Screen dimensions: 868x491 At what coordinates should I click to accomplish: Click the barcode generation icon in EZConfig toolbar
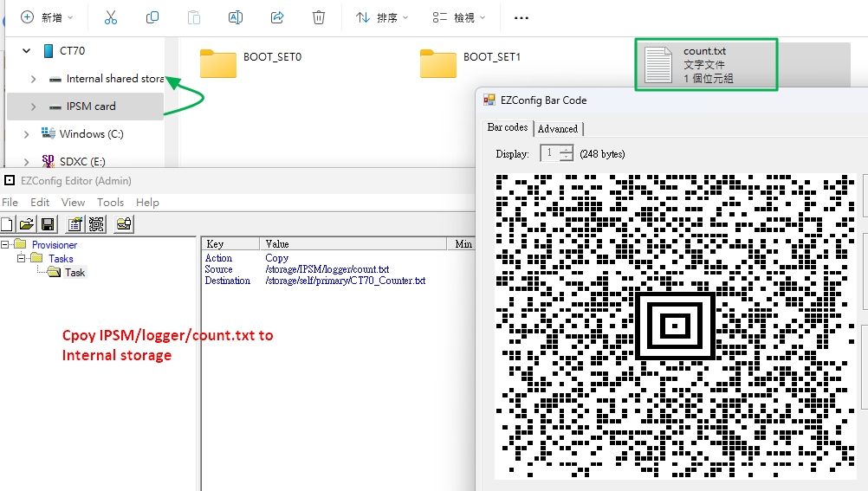coord(96,224)
